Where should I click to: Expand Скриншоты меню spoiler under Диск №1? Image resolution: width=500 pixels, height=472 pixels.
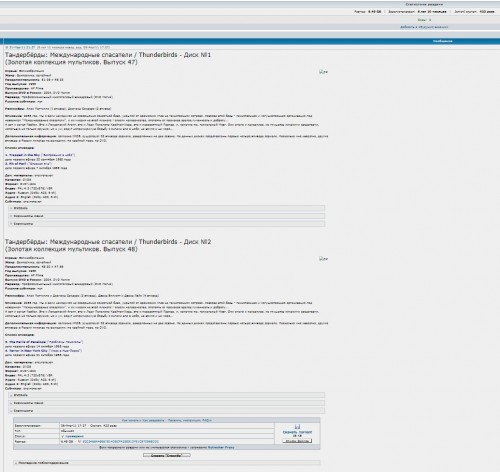coord(167,216)
